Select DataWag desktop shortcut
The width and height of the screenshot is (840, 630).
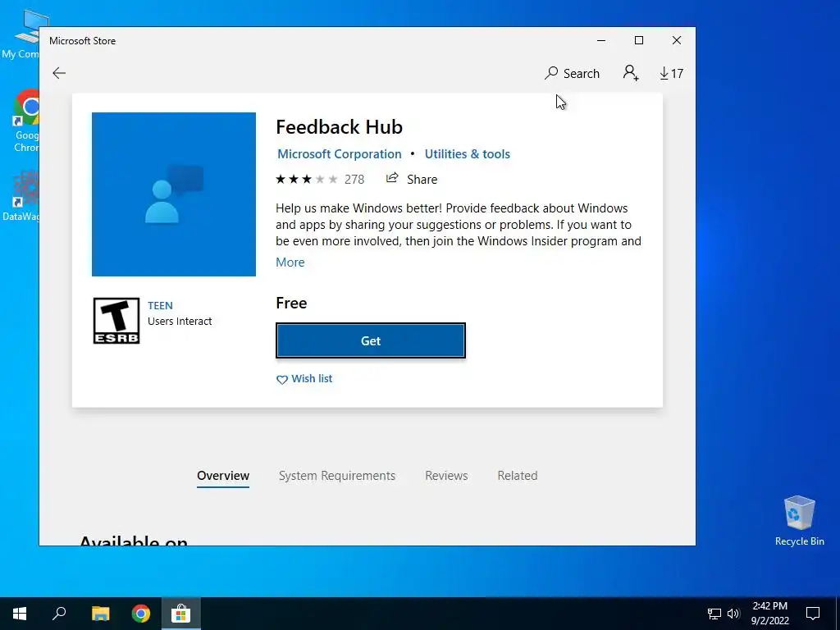[x=21, y=195]
